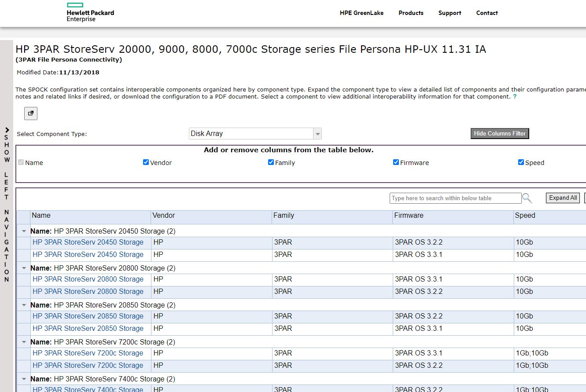Open the Disk Array component type dropdown

pos(255,134)
